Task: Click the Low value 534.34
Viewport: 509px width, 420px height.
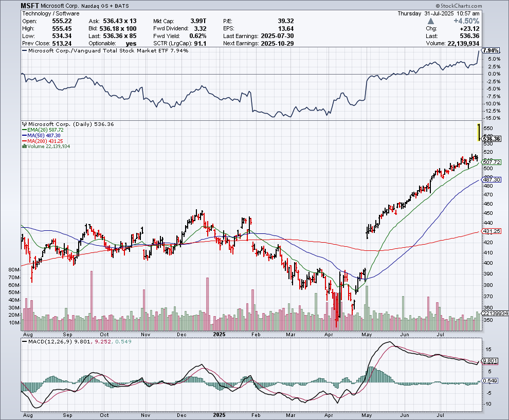Action: click(62, 36)
